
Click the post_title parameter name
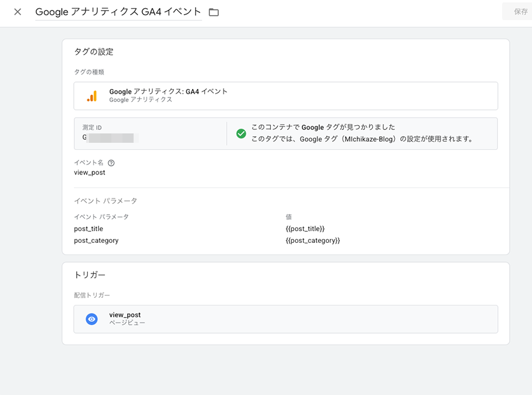click(88, 229)
